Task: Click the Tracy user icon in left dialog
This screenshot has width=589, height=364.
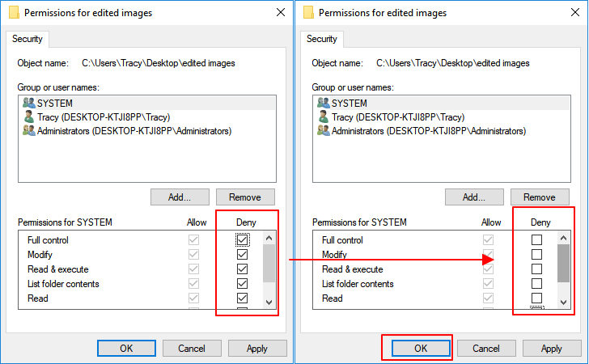Action: click(x=28, y=117)
